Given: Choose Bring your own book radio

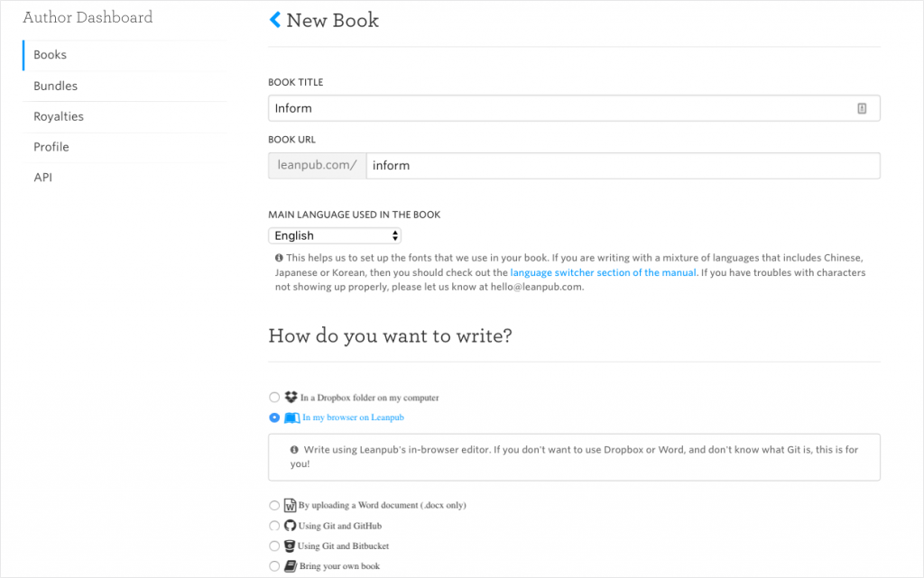Looking at the screenshot, I should (274, 565).
